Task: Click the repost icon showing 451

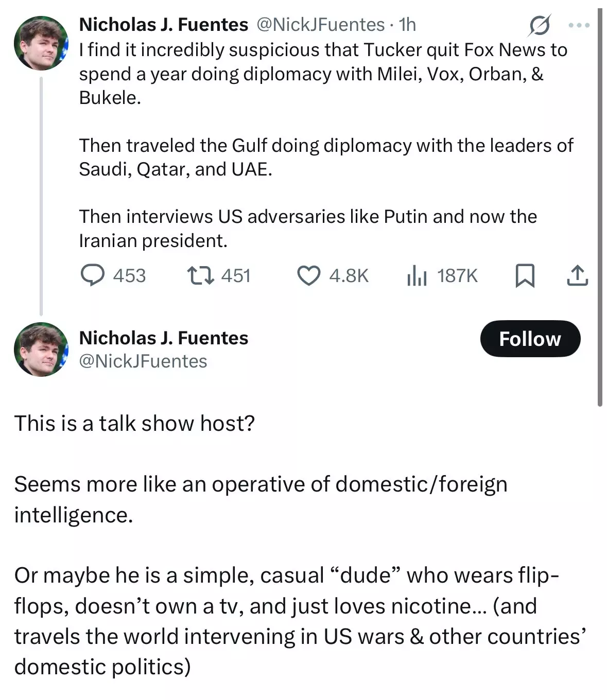Action: coord(200,275)
